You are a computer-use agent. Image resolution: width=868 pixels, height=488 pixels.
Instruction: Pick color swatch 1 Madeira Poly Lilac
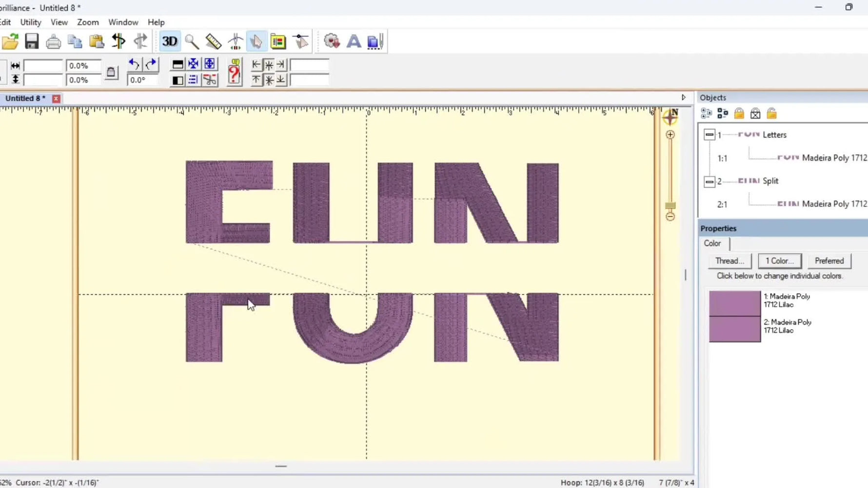coord(735,304)
